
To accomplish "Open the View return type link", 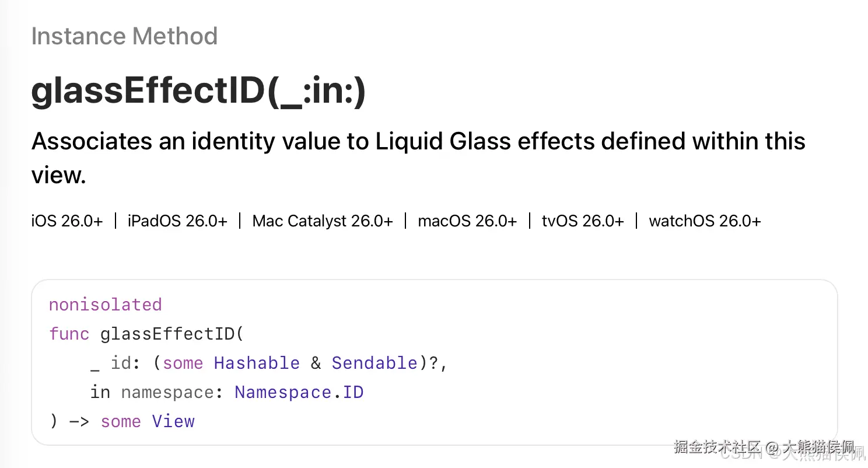I will pyautogui.click(x=173, y=421).
